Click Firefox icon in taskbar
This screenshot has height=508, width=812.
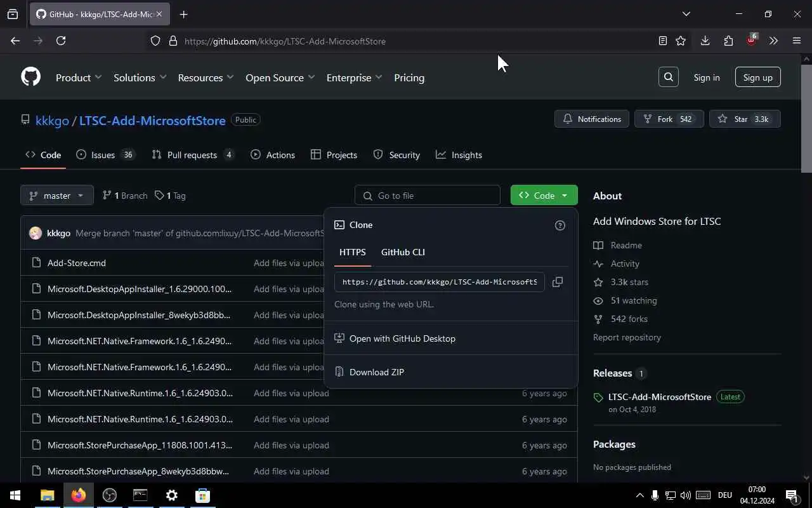tap(78, 495)
